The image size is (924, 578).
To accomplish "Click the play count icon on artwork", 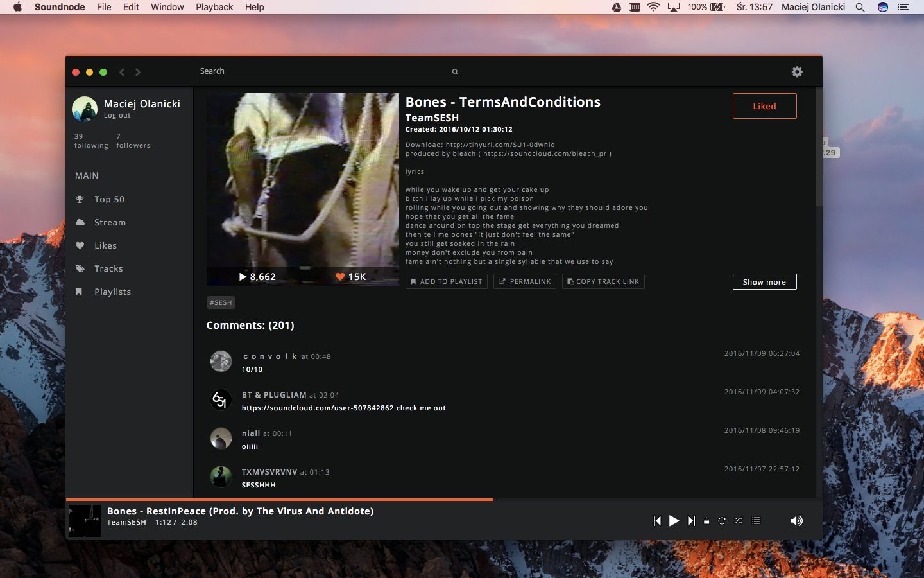I will 243,277.
